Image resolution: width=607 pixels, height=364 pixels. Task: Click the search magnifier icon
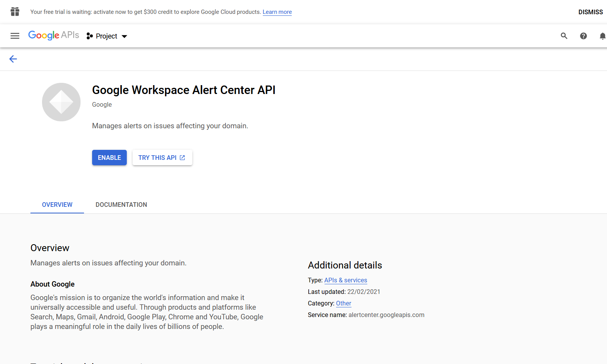564,36
